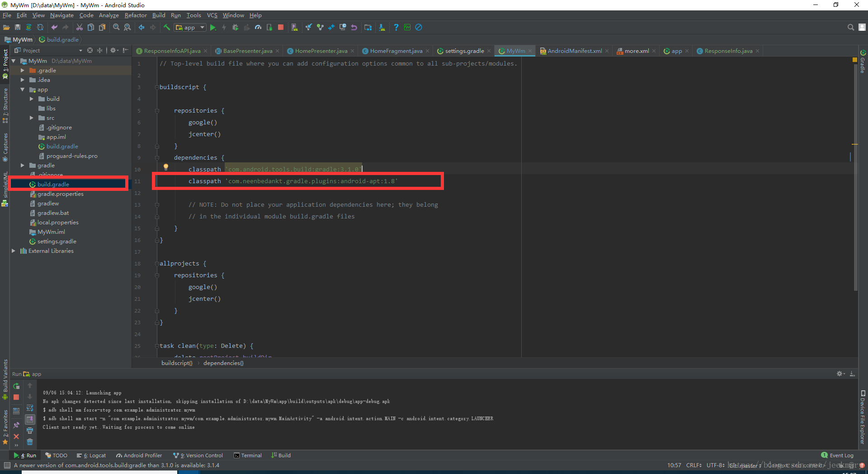Open the Terminal tool window

point(248,455)
